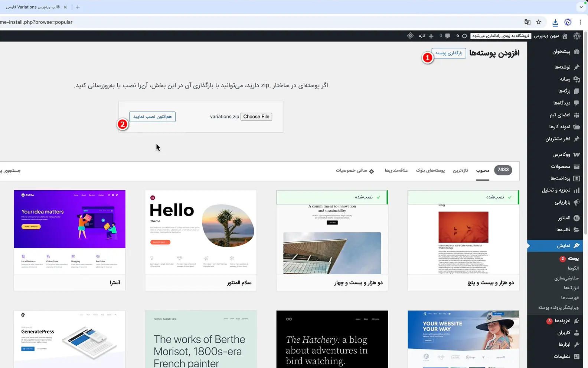Select the GeneratePress theme thumbnail
This screenshot has width=588, height=368.
(x=69, y=339)
